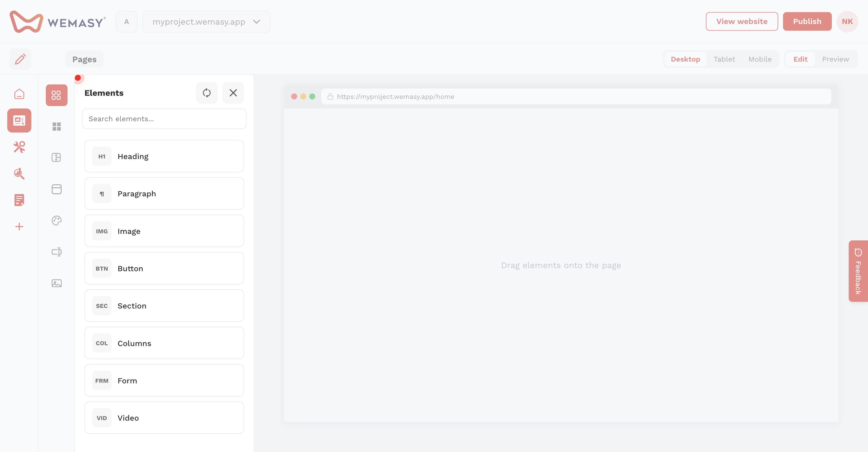868x452 pixels.
Task: Select Preview mode
Action: coord(835,59)
